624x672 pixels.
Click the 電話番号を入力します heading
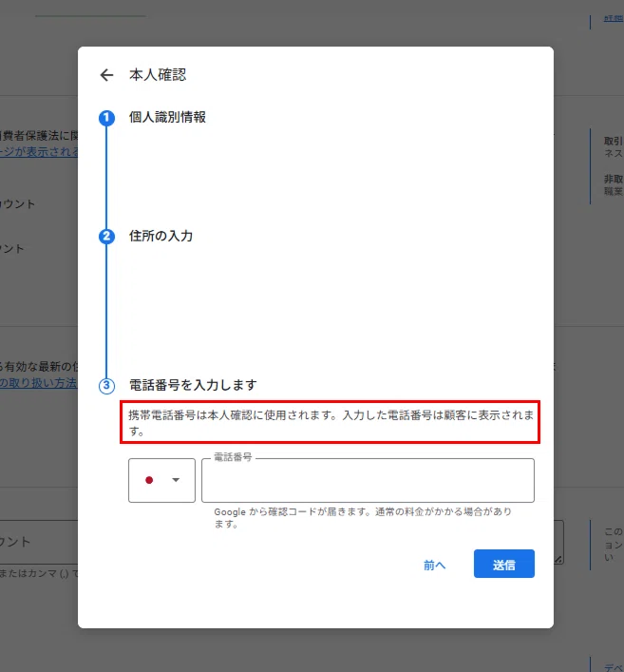[x=193, y=385]
